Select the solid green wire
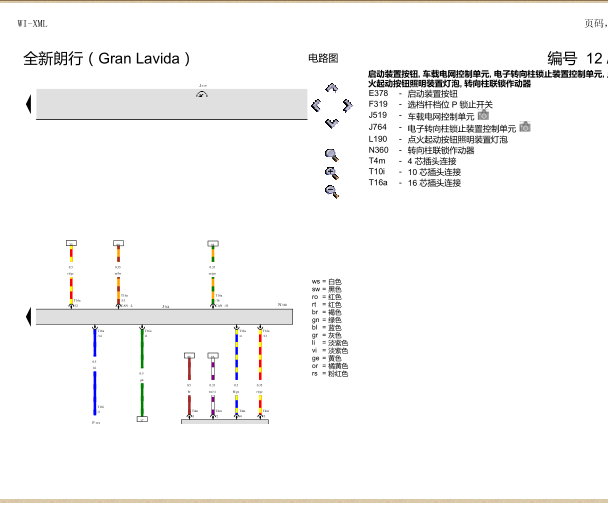 click(142, 372)
